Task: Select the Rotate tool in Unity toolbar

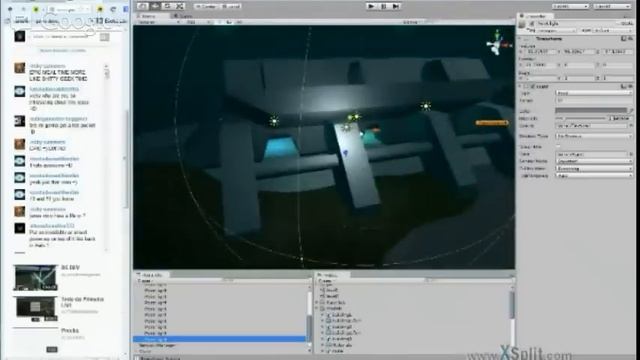Action: [x=167, y=6]
